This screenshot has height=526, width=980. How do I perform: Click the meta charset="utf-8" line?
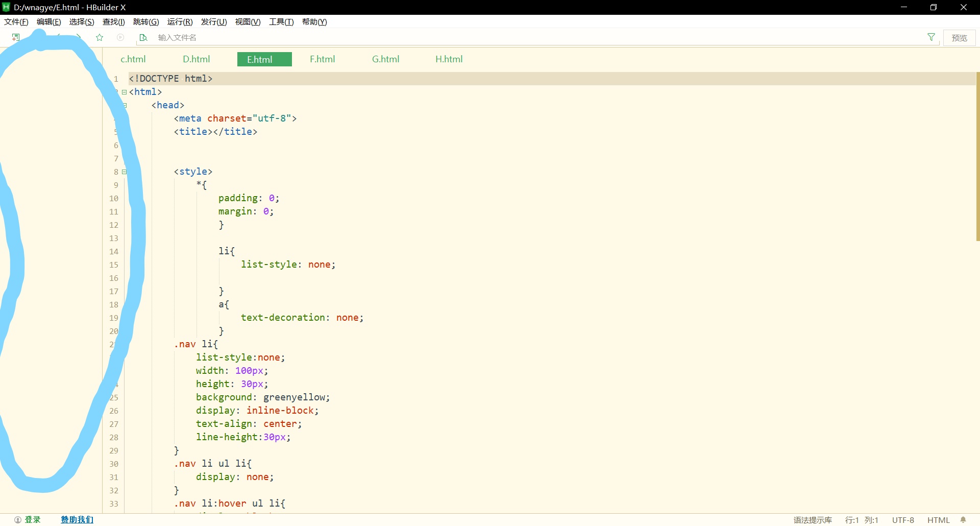[235, 118]
